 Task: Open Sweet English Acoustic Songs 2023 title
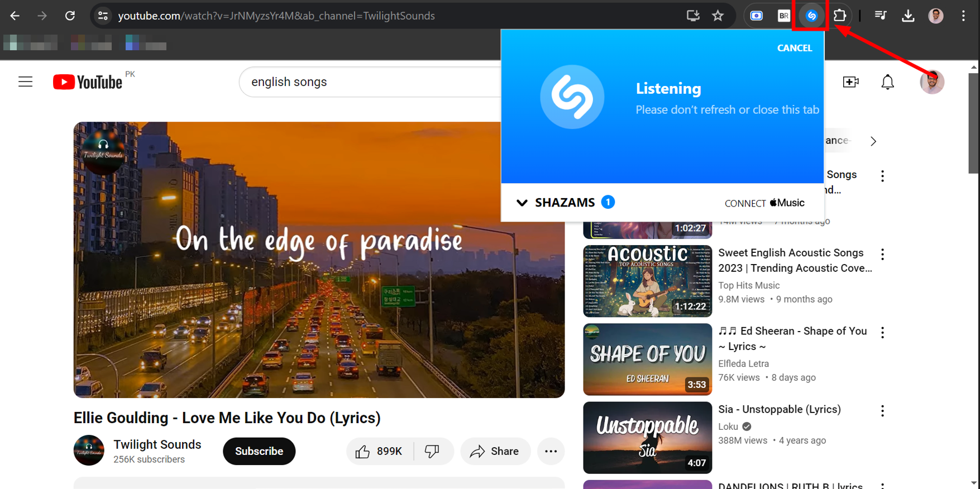click(795, 260)
